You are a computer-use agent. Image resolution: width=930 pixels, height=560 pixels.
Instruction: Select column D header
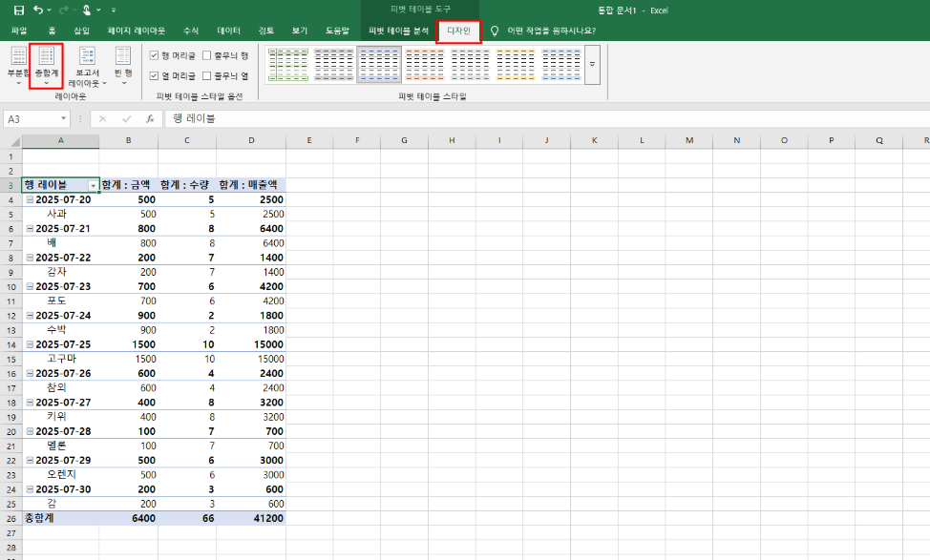[251, 141]
